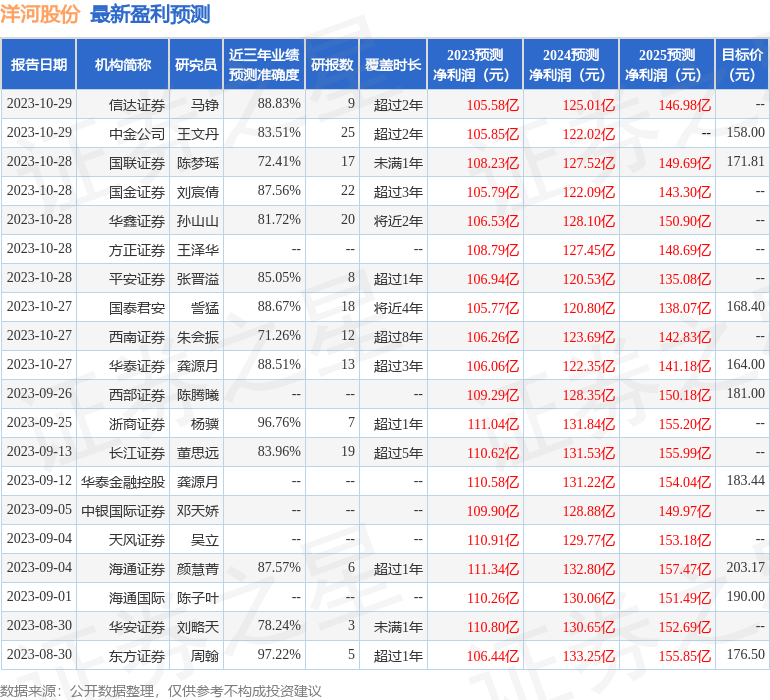Select the 2023预测净利润 column header
770x700 pixels.
[x=475, y=64]
